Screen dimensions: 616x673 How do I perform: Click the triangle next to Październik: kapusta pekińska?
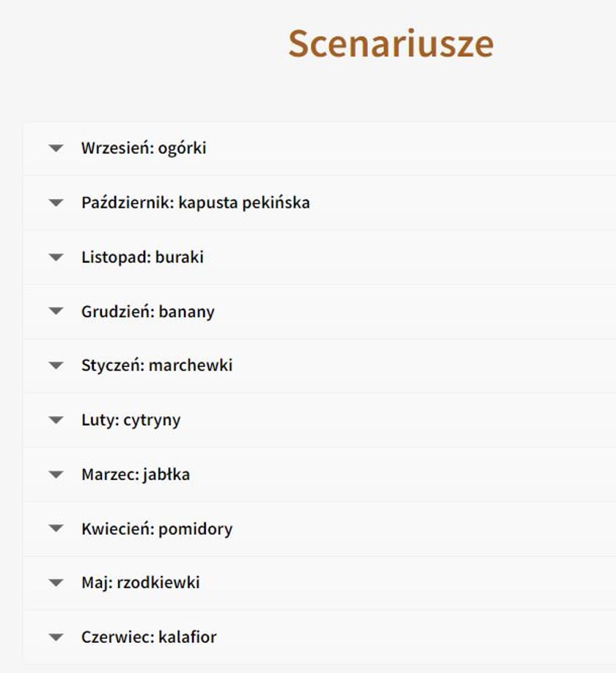click(56, 203)
